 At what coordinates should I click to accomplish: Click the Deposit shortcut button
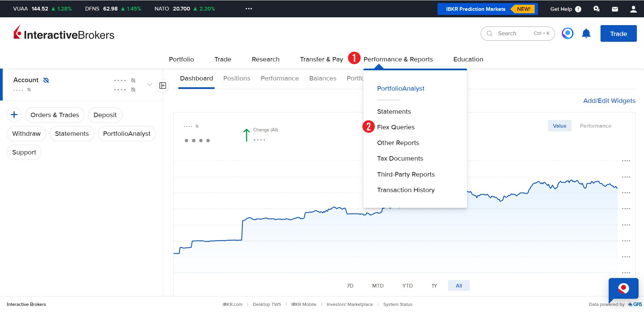point(105,115)
